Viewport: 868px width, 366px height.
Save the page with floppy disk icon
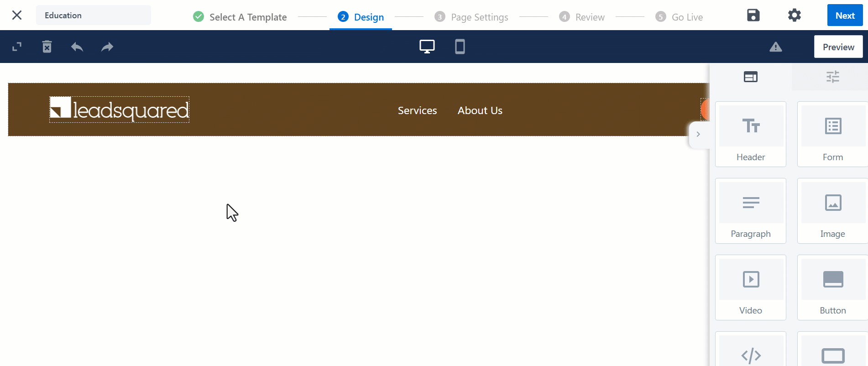click(x=753, y=15)
